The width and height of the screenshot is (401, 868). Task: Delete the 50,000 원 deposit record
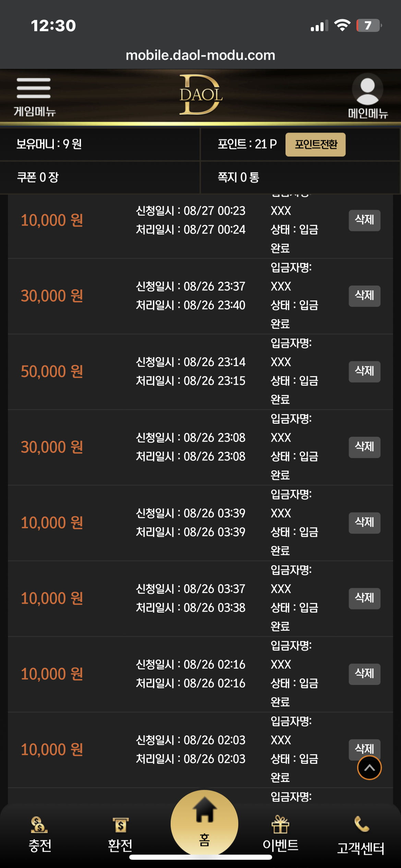point(365,372)
